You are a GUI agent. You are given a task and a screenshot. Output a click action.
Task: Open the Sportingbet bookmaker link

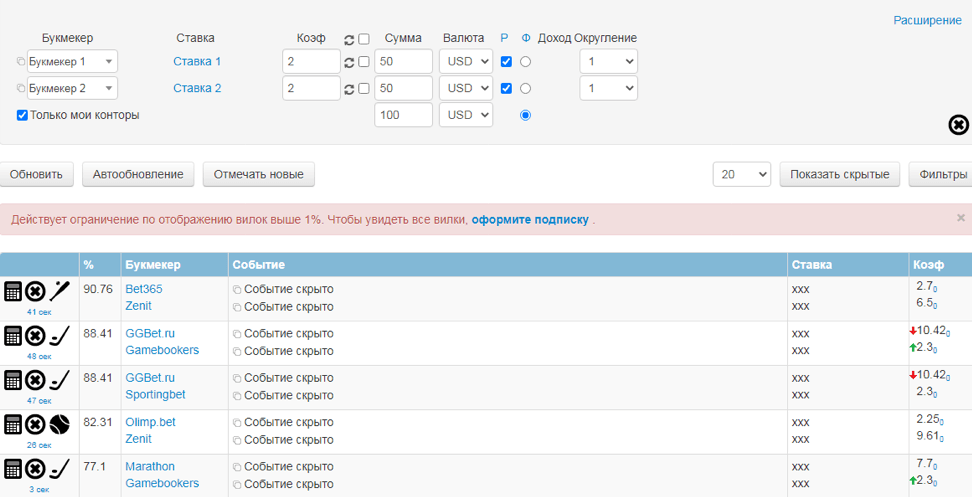pos(155,394)
